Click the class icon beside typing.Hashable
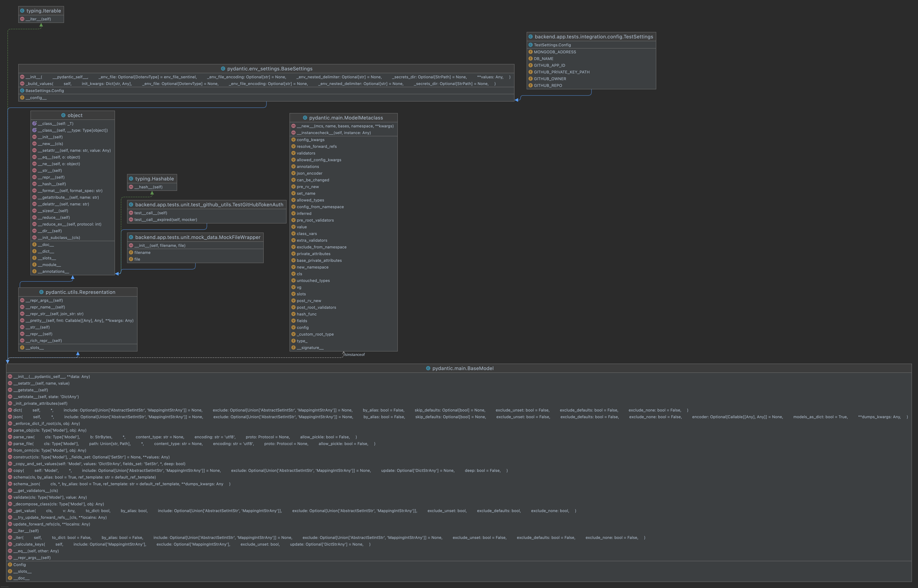918x588 pixels. click(131, 179)
